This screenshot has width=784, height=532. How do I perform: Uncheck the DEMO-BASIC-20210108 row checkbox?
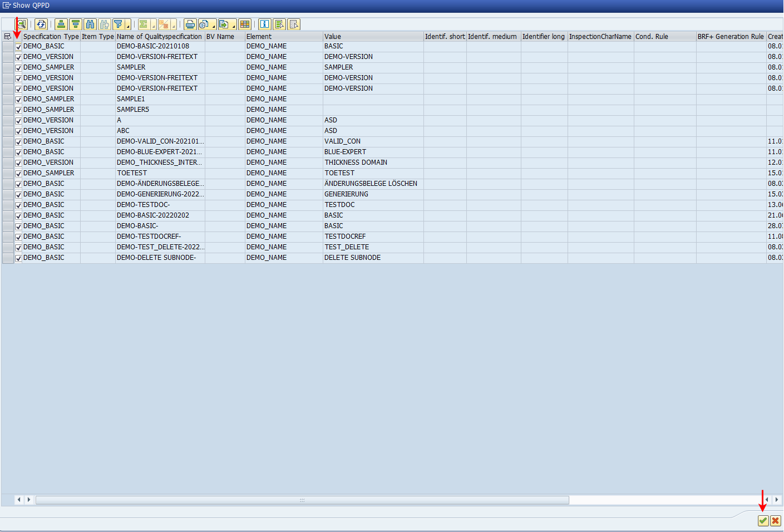coord(18,47)
